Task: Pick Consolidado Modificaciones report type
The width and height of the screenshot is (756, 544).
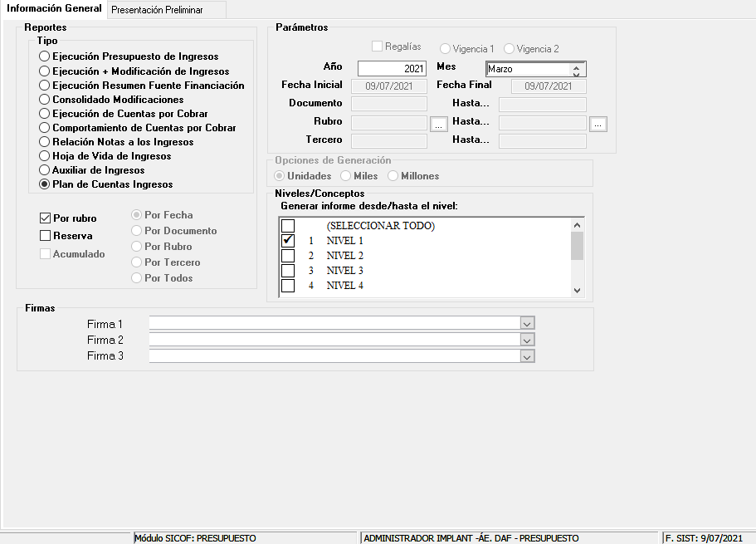Action: (45, 100)
